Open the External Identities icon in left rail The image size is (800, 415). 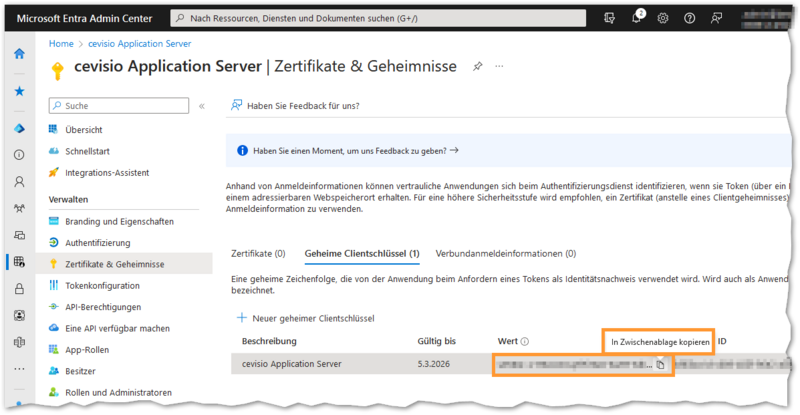coord(19,343)
